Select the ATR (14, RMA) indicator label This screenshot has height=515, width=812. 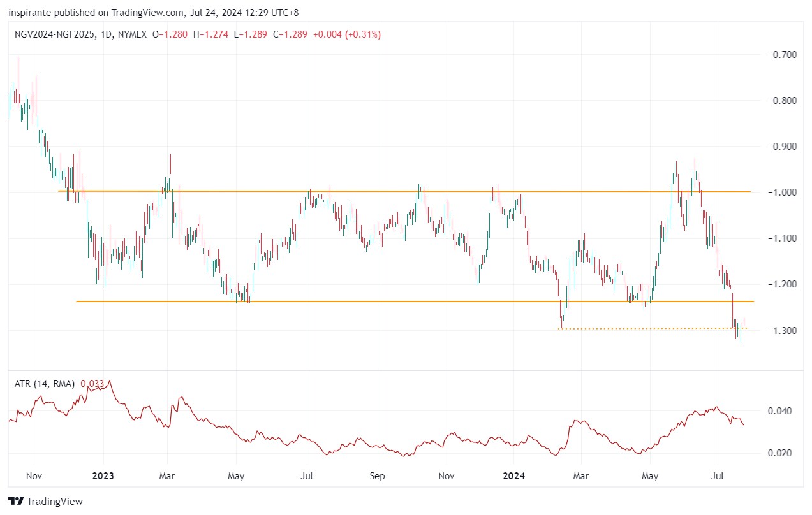coord(44,384)
